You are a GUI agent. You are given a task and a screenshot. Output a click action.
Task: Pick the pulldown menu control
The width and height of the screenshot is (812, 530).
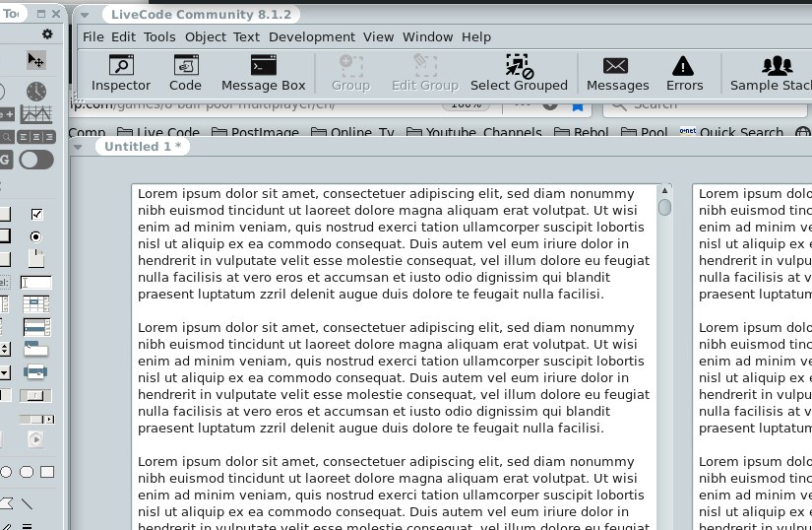click(x=36, y=350)
